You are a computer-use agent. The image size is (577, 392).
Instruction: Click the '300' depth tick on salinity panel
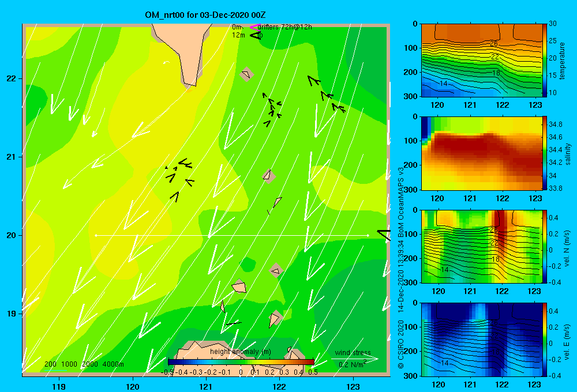coord(411,190)
